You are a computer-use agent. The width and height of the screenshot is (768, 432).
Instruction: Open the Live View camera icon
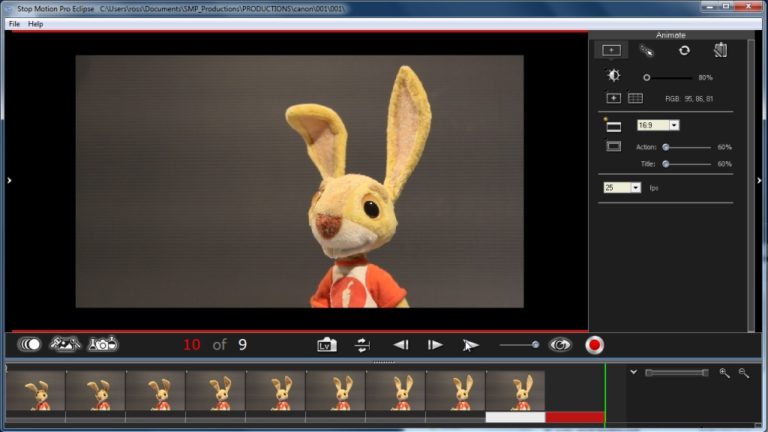[x=327, y=345]
